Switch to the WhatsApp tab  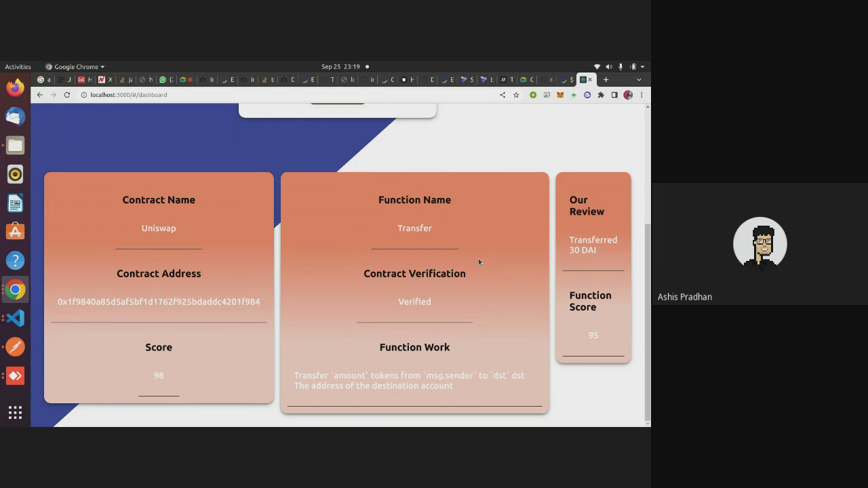tap(166, 80)
